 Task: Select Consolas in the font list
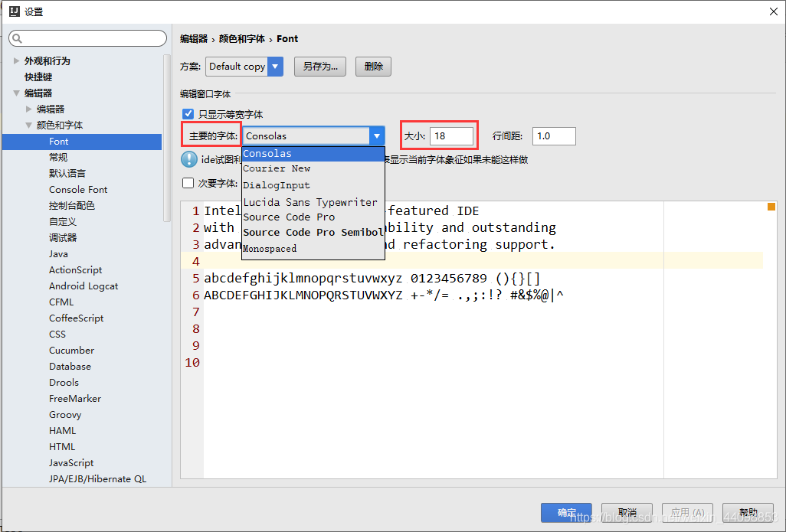tap(313, 153)
